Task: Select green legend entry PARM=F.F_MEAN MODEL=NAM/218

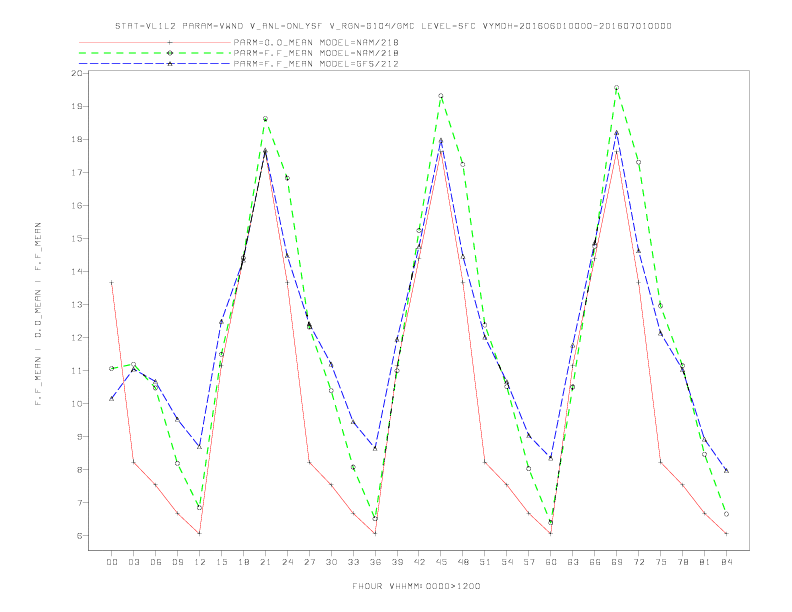Action: coord(316,53)
